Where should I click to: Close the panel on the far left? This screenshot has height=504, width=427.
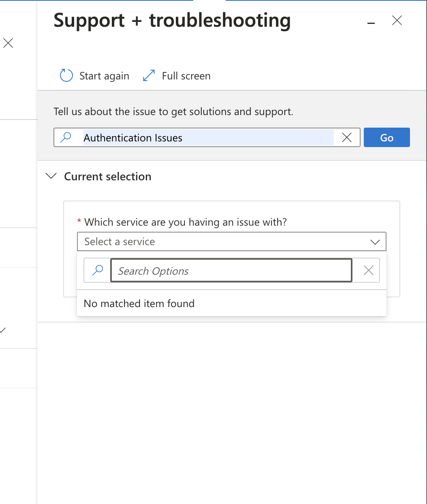tap(8, 43)
